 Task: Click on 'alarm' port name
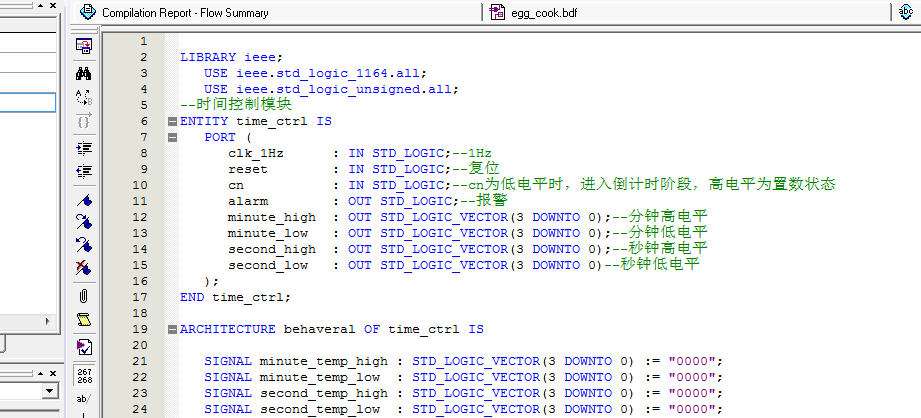point(248,201)
